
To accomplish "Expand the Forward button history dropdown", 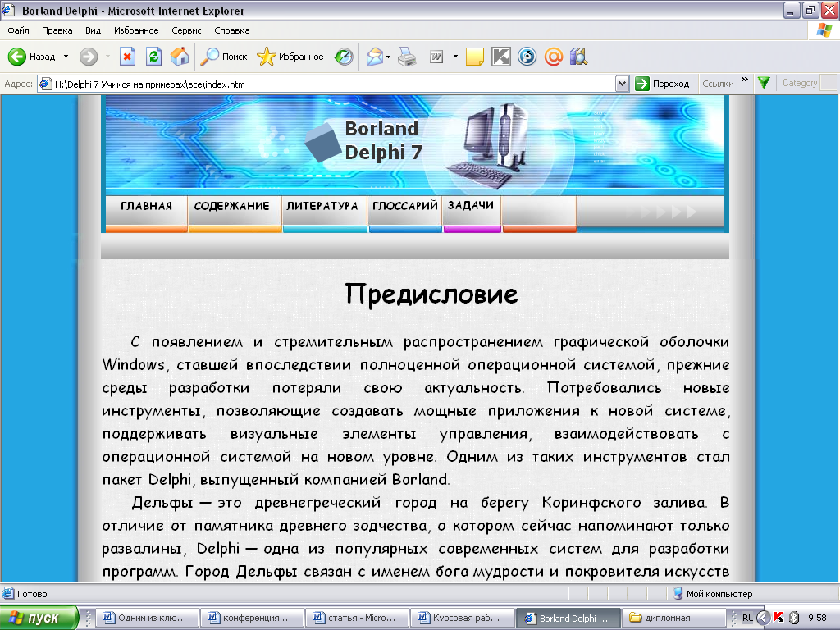I will tap(107, 57).
